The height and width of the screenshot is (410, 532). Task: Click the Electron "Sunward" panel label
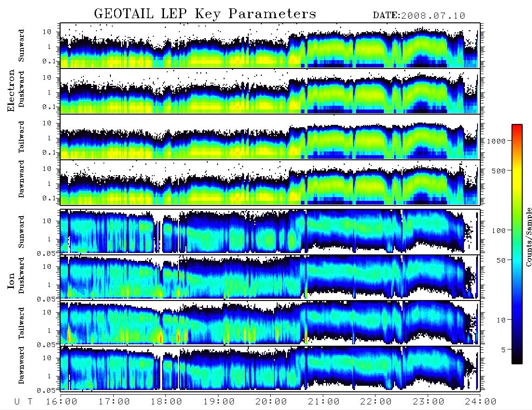[x=21, y=46]
